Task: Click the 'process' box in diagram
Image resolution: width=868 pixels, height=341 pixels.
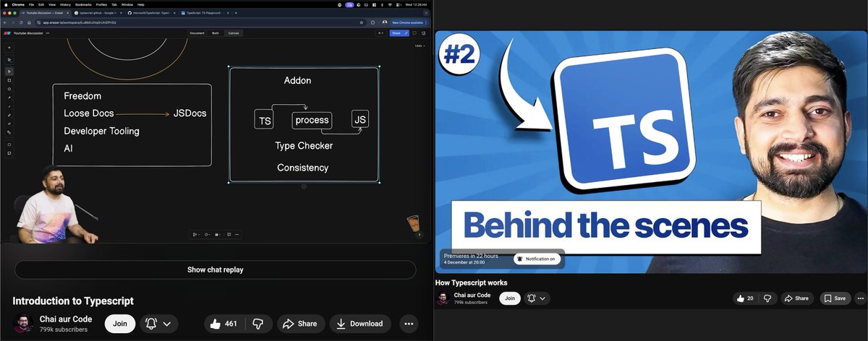Action: pyautogui.click(x=312, y=120)
